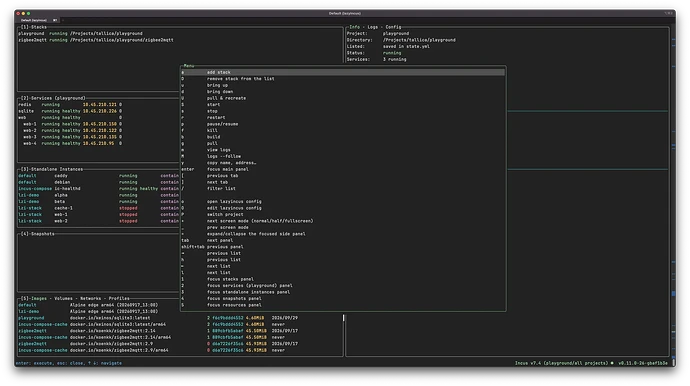Select the 'start' menu entry
Viewport: 690px width, 386px height.
point(343,105)
